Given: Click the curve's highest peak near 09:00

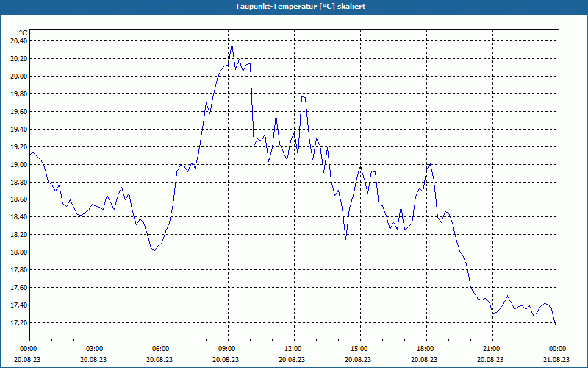Looking at the screenshot, I should [x=232, y=44].
